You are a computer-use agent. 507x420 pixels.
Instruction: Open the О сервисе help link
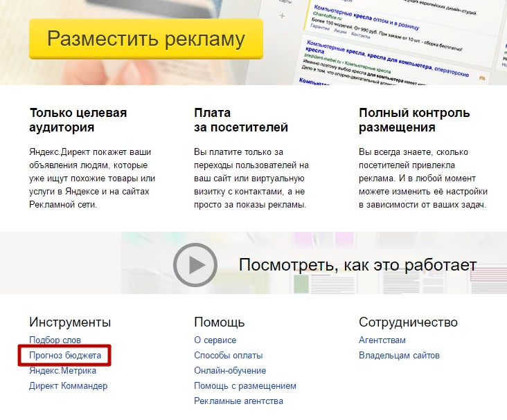[215, 340]
